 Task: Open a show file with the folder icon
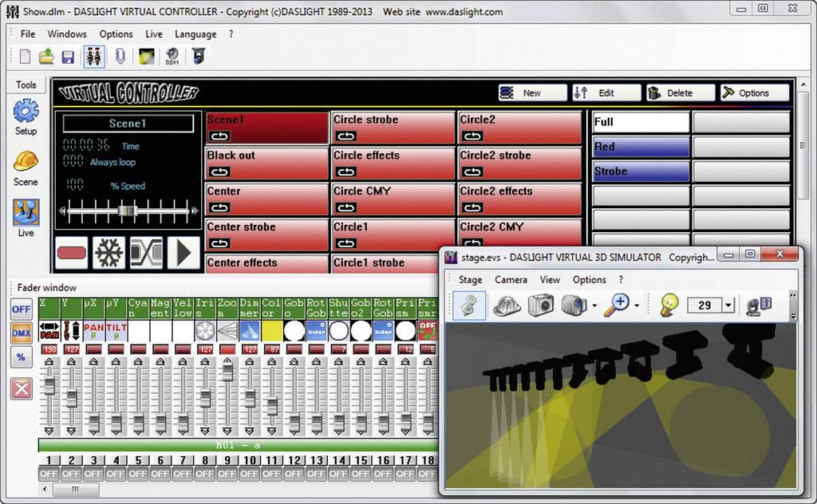pyautogui.click(x=45, y=57)
